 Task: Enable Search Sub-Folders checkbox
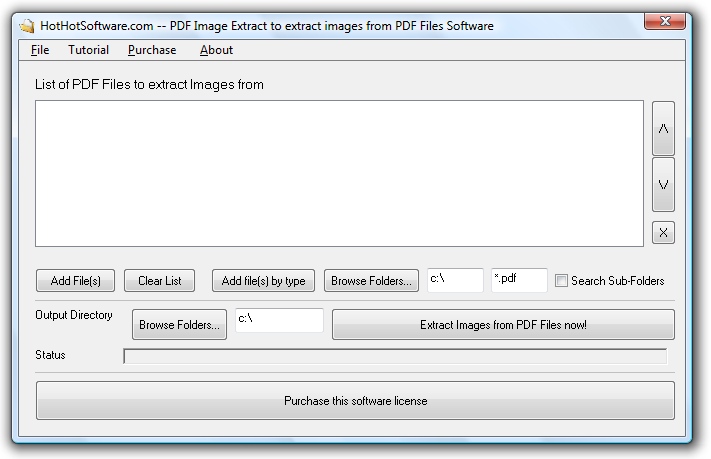pos(561,281)
